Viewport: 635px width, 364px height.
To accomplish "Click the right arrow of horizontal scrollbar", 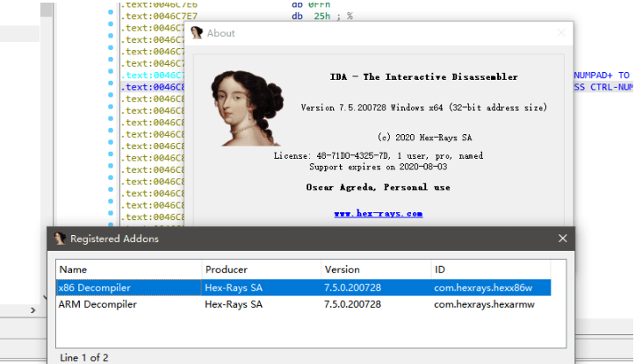I will pyautogui.click(x=33, y=310).
